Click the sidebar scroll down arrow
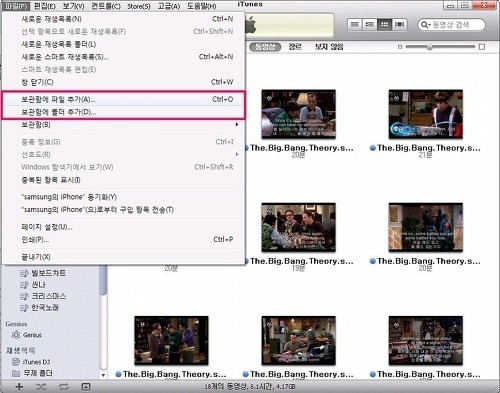The width and height of the screenshot is (500, 393). pyautogui.click(x=103, y=375)
